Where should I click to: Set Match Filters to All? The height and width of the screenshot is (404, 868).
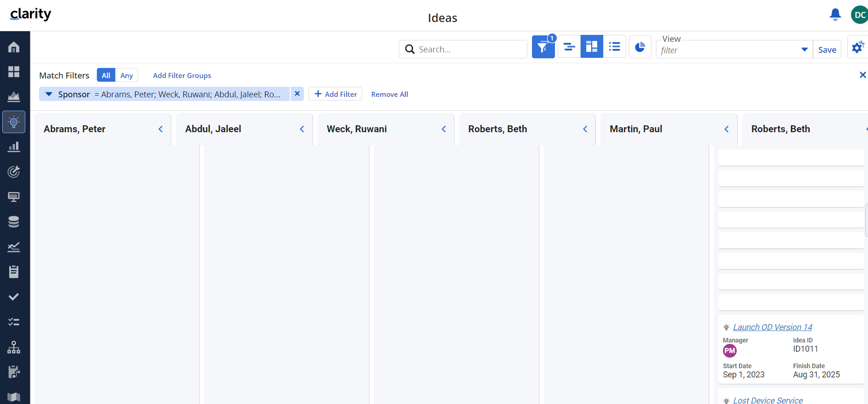click(x=106, y=75)
